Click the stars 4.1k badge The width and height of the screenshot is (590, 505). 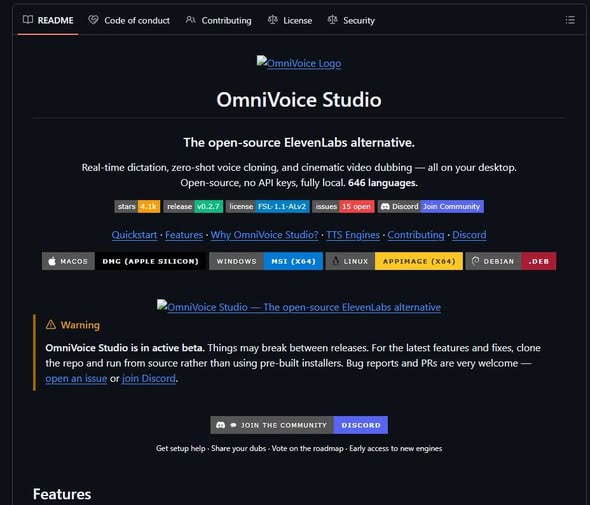[x=137, y=207]
